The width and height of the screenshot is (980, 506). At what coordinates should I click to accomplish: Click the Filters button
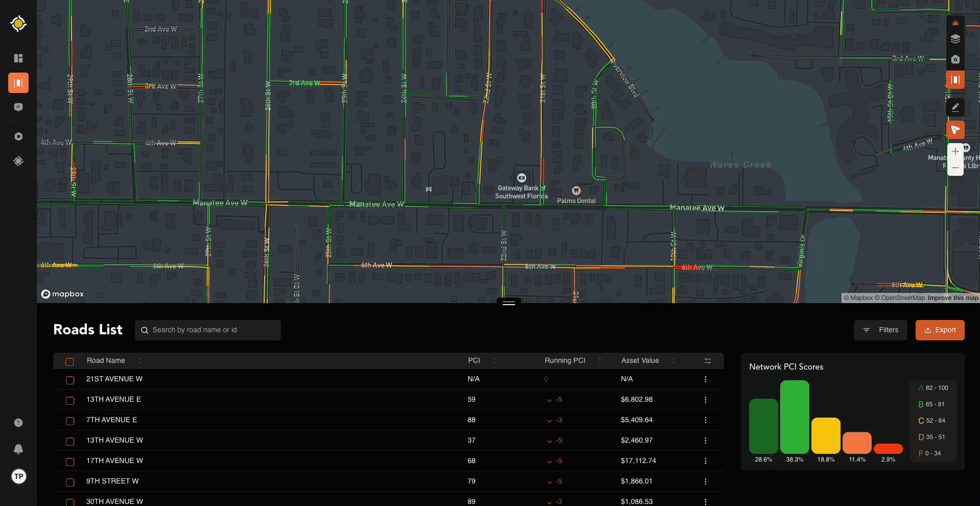[x=880, y=330]
